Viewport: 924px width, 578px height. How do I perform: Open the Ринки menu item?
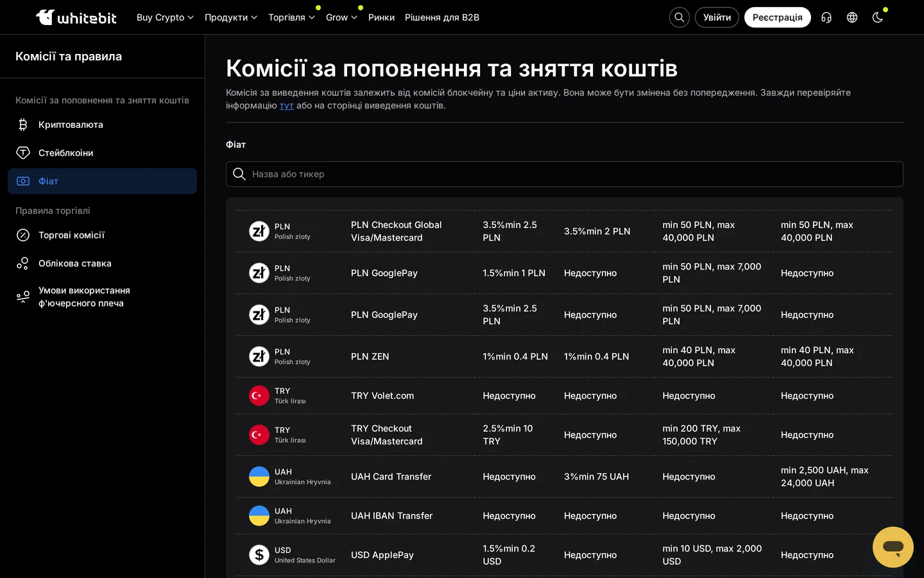[381, 17]
